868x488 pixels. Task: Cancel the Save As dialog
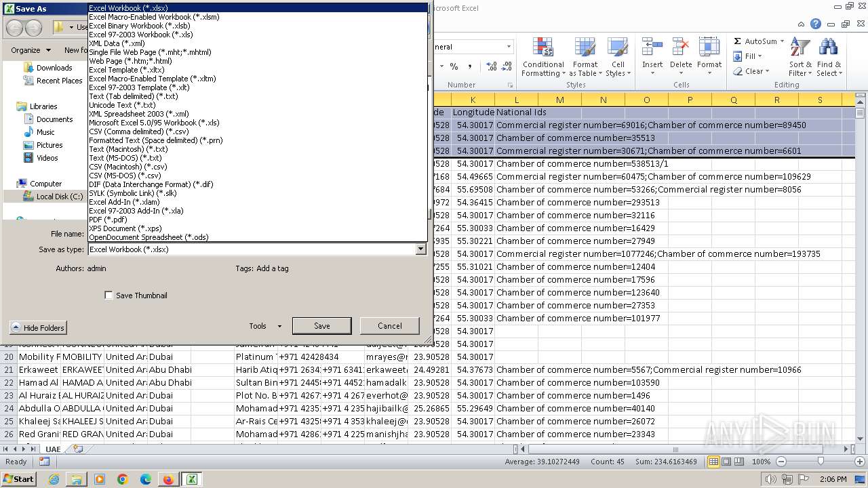click(390, 326)
